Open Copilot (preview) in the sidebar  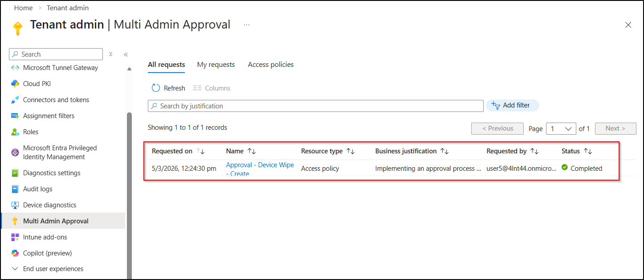15,253
